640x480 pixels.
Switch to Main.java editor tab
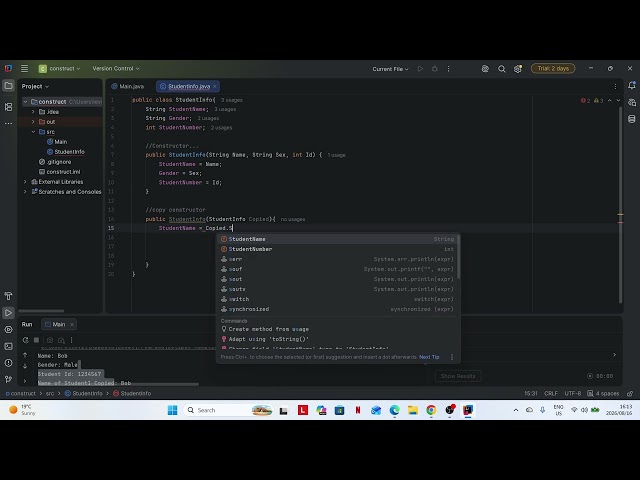click(128, 87)
